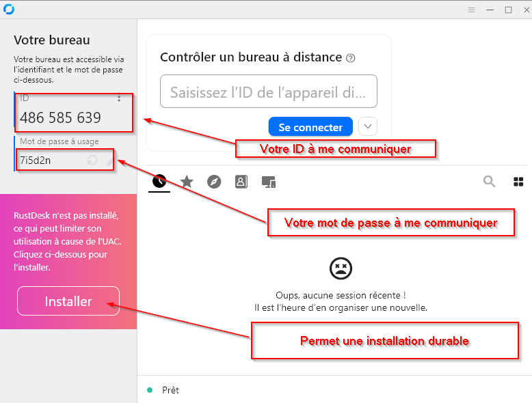
Task: Click the Mot de passe à usage label
Action: [59, 141]
